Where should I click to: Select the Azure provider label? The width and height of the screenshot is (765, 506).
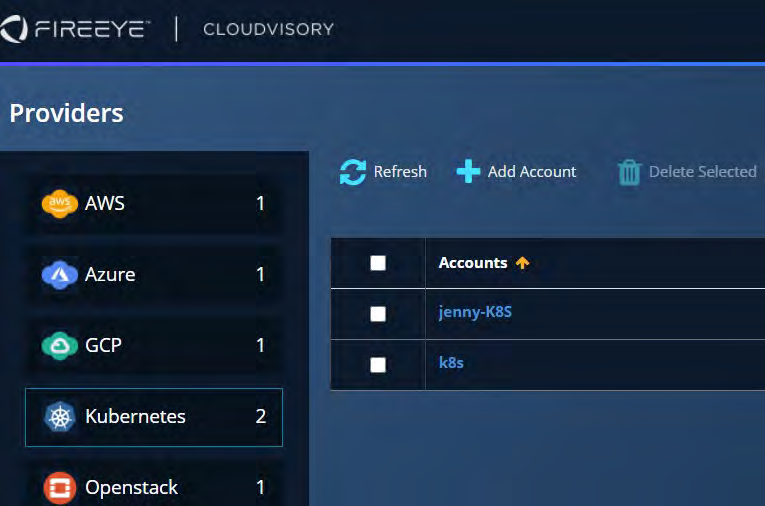coord(110,275)
